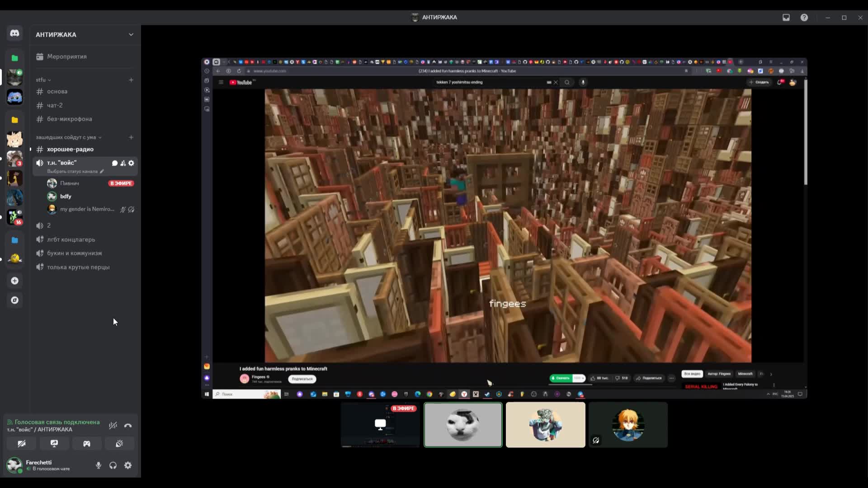Open user settings gear
Image resolution: width=868 pixels, height=488 pixels.
coord(128,465)
